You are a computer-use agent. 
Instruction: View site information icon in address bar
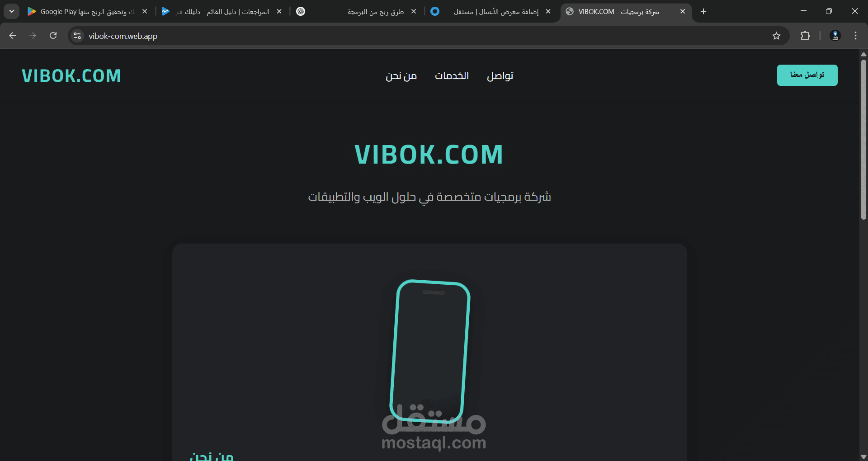pos(77,36)
